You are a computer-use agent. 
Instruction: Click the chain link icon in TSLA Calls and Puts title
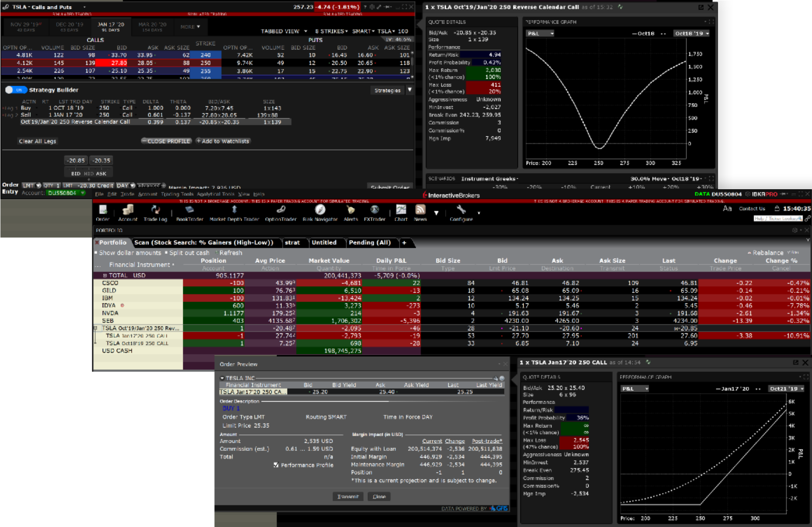(x=6, y=7)
